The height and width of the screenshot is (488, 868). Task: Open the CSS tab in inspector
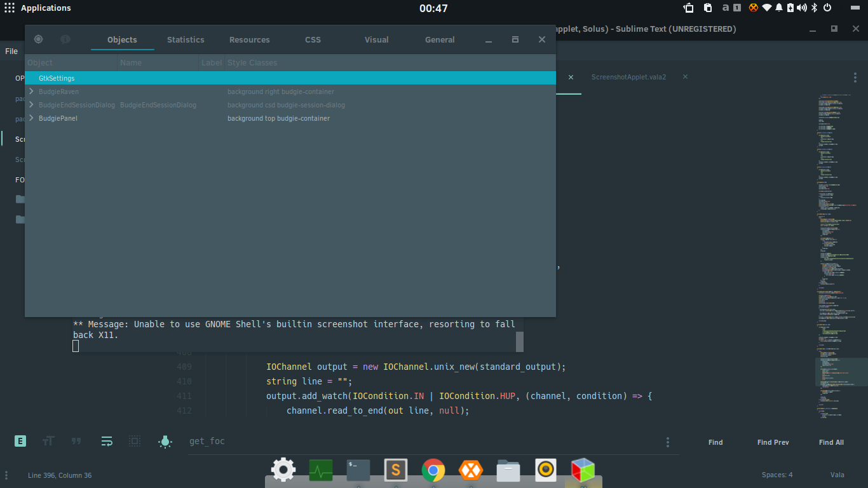(313, 39)
